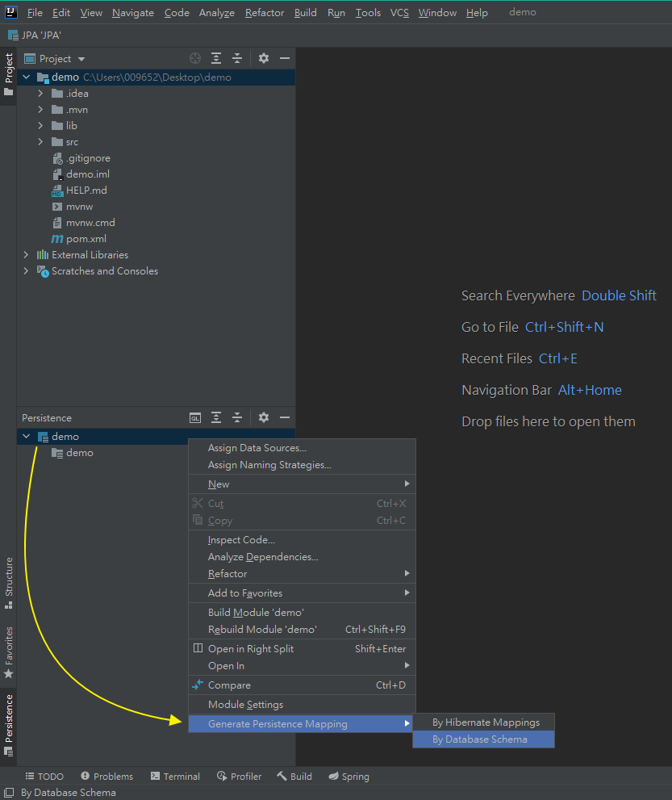This screenshot has height=800, width=672.
Task: Click Expand All icon in Project panel
Action: coord(216,58)
